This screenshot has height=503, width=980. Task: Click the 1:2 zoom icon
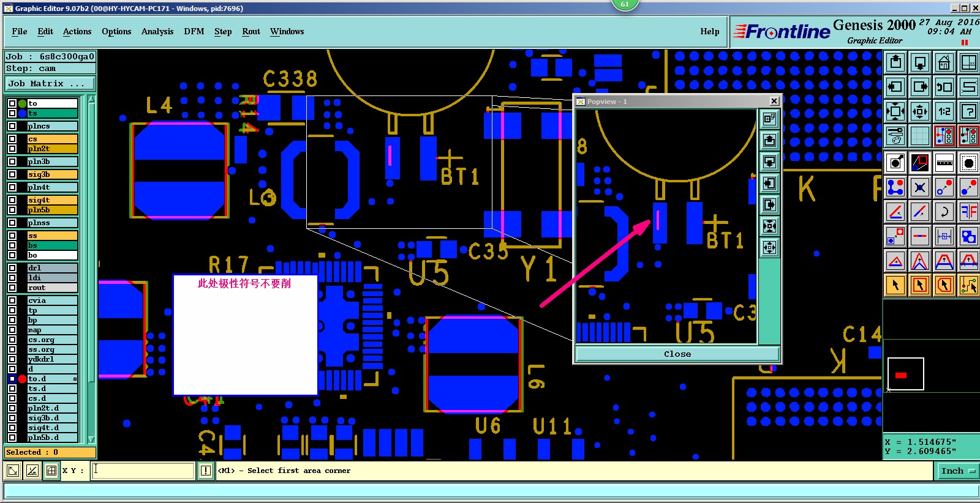coord(944,111)
